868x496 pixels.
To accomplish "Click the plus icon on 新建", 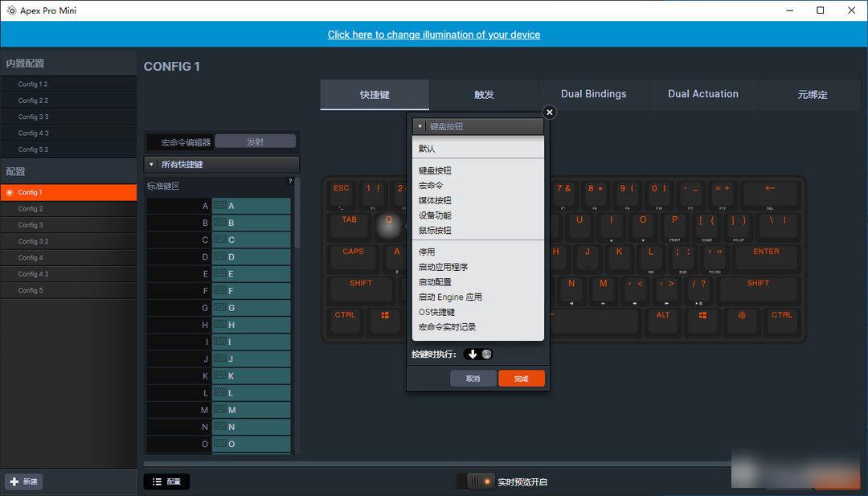I will tap(14, 482).
